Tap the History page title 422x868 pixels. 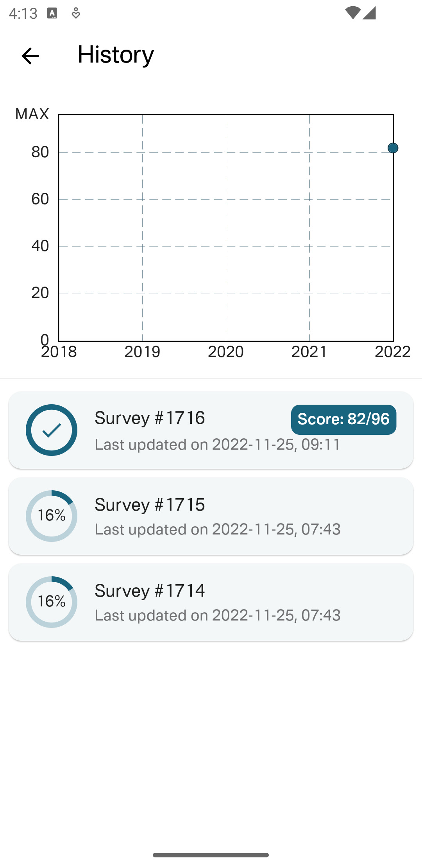click(116, 54)
